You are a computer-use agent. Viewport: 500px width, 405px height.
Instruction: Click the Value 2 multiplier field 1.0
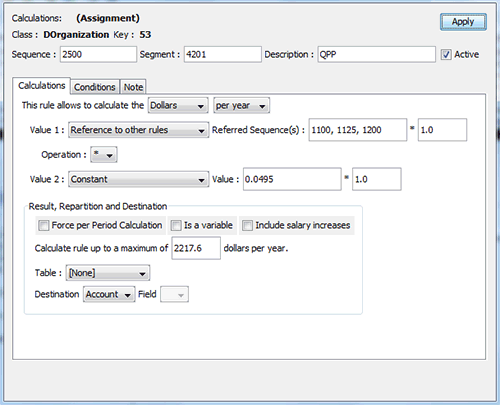point(377,179)
